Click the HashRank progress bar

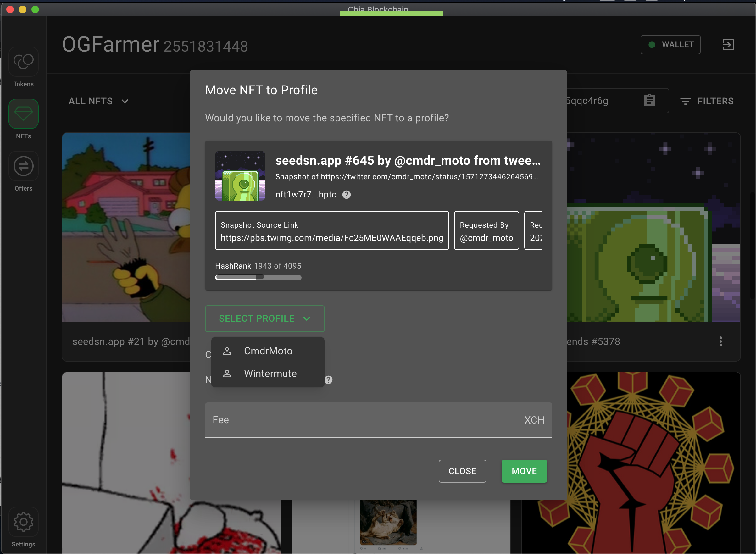click(x=258, y=278)
